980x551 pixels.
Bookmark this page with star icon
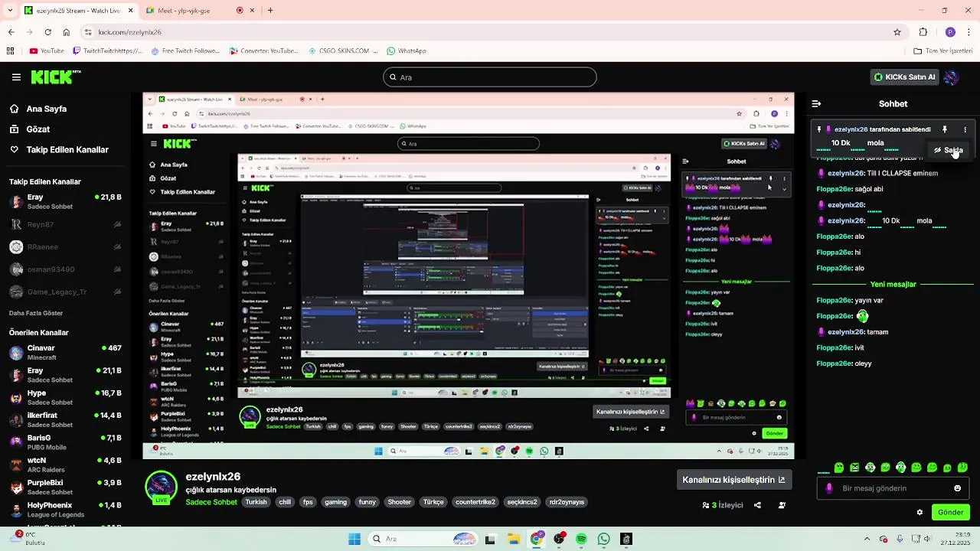[897, 32]
